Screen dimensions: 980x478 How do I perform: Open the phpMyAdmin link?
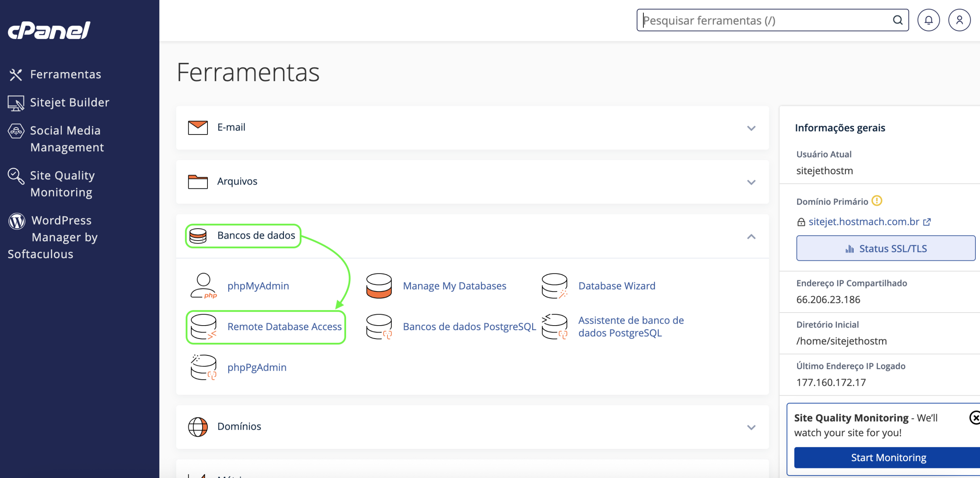258,286
